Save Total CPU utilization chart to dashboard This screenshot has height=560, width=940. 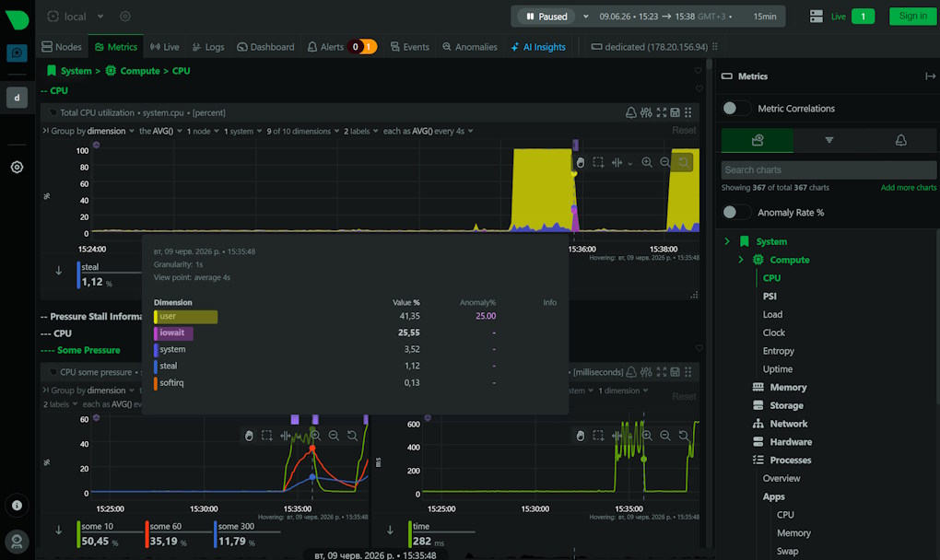point(675,112)
